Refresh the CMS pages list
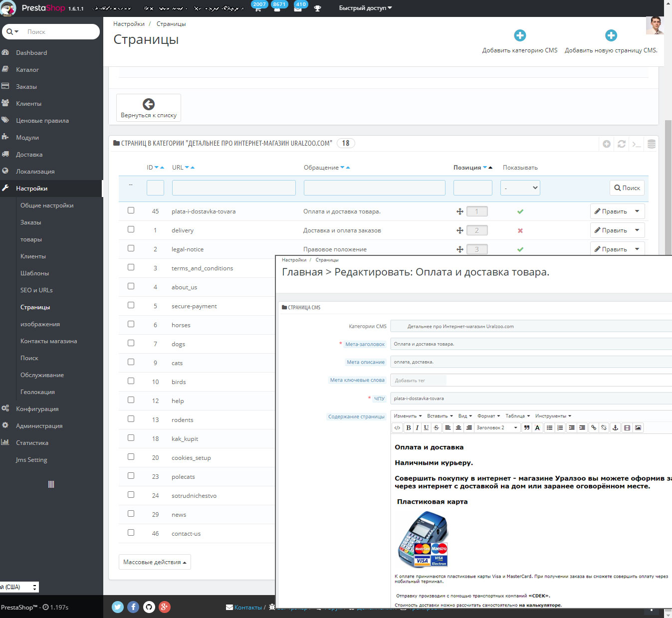This screenshot has height=618, width=672. click(622, 144)
